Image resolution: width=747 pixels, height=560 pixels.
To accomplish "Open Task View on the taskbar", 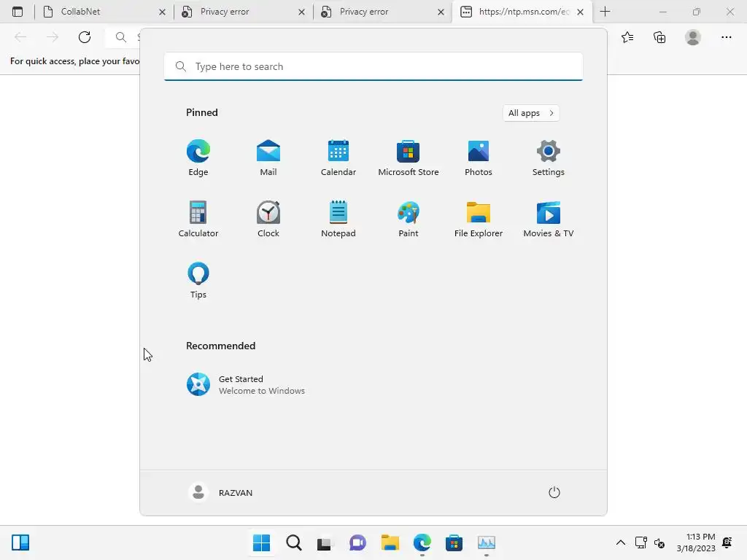I will tap(325, 542).
